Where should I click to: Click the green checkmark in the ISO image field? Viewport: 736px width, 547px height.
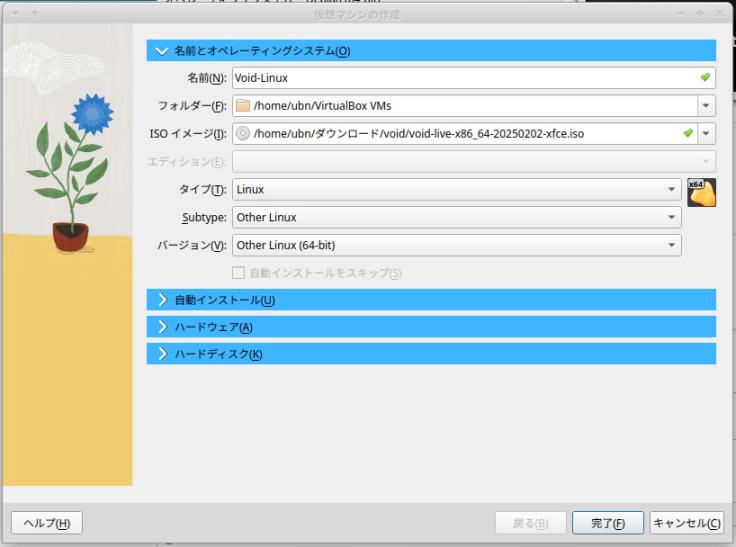[x=688, y=133]
